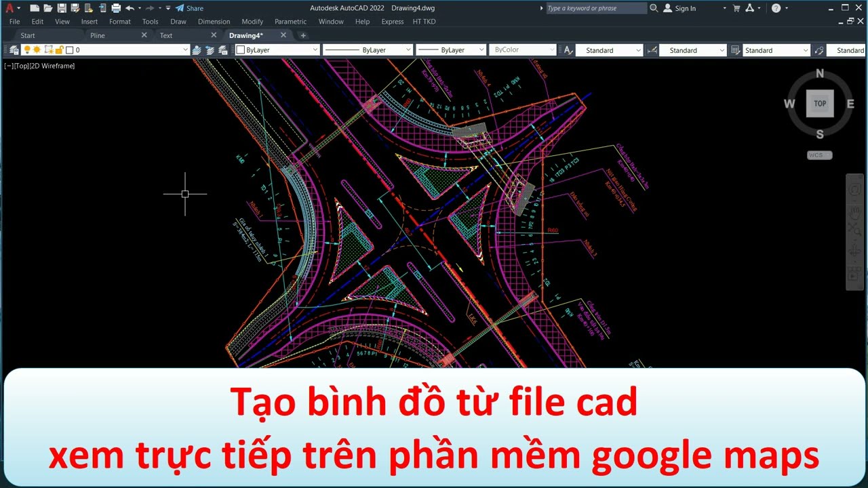Image resolution: width=868 pixels, height=488 pixels.
Task: Expand the layer list dropdown
Action: [x=185, y=50]
